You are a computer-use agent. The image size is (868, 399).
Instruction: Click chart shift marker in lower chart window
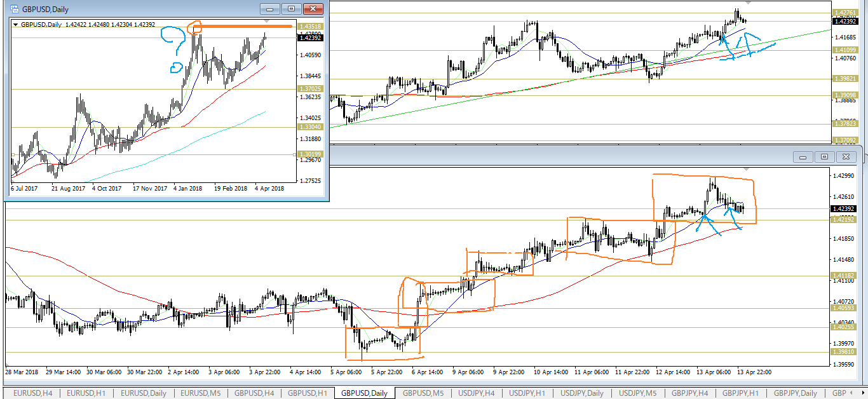coord(747,170)
